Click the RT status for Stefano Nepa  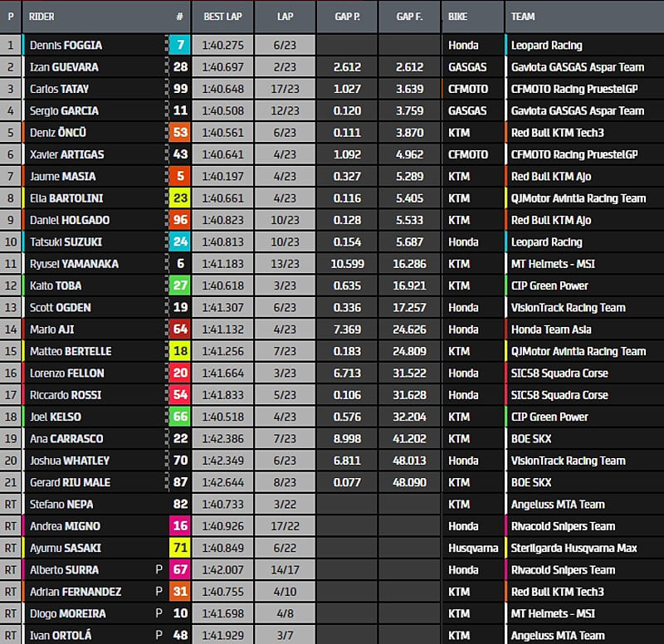11,504
